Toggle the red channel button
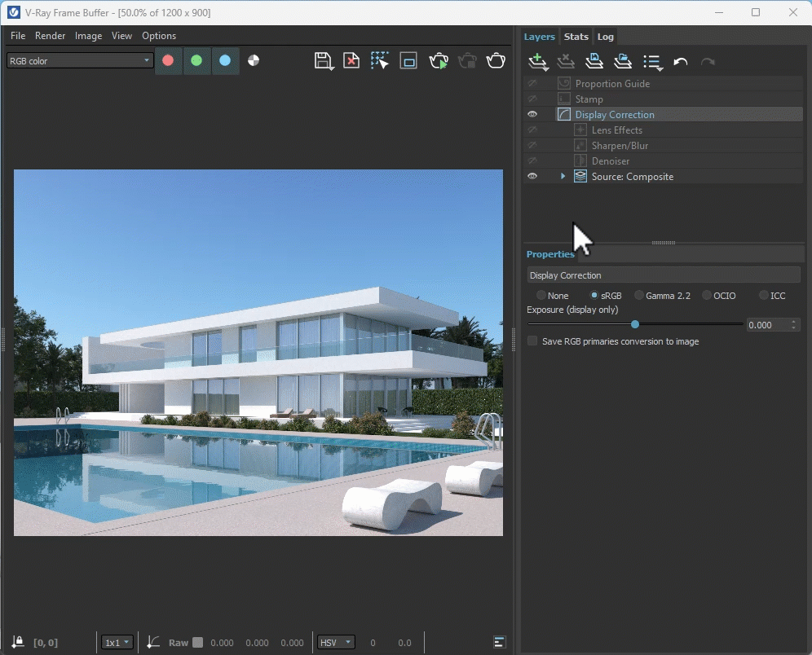The image size is (812, 655). point(168,60)
